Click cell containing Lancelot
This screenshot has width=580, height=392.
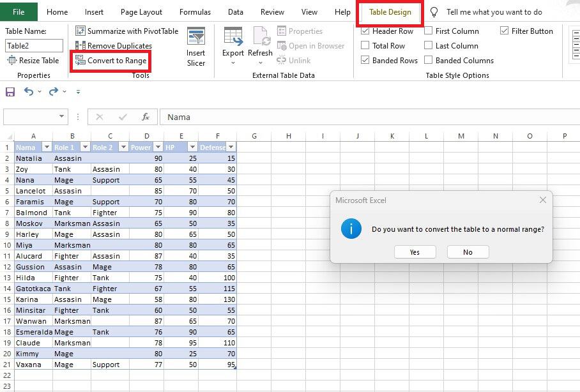coord(33,191)
